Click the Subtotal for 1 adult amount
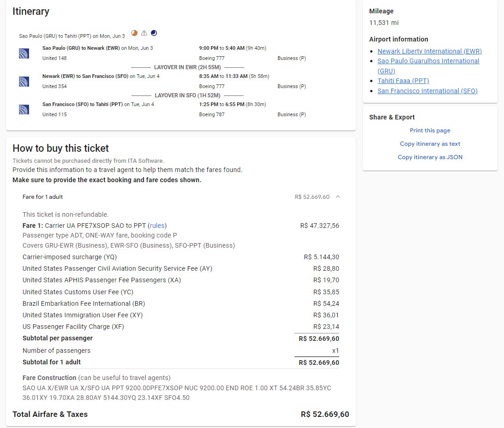Image resolution: width=504 pixels, height=428 pixels. click(319, 363)
